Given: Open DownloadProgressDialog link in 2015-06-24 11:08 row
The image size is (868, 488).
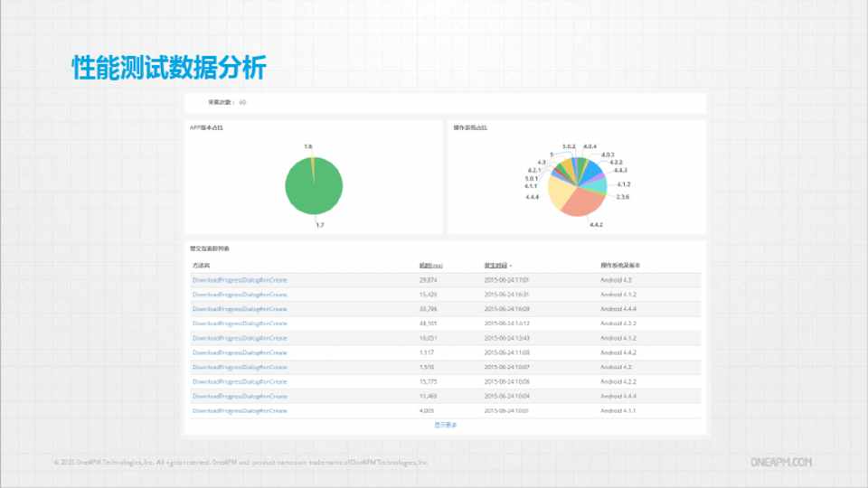Looking at the screenshot, I should pos(240,352).
